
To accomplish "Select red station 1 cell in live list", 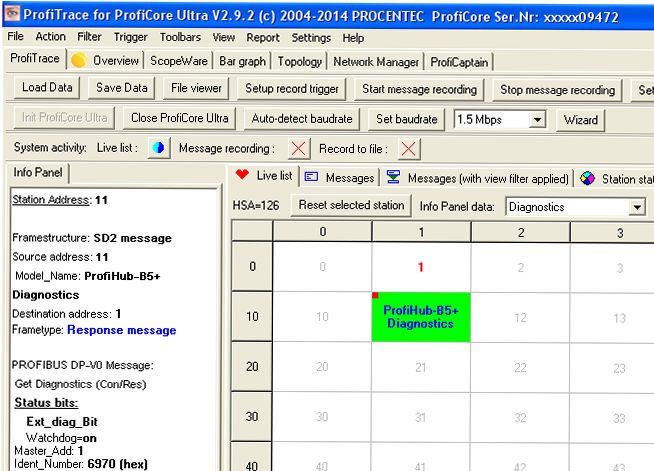I will [x=421, y=267].
